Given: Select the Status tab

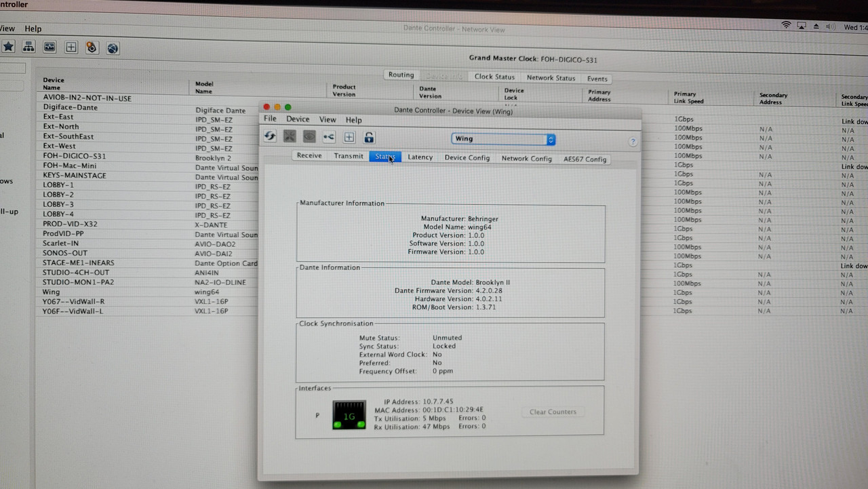Looking at the screenshot, I should (x=385, y=157).
